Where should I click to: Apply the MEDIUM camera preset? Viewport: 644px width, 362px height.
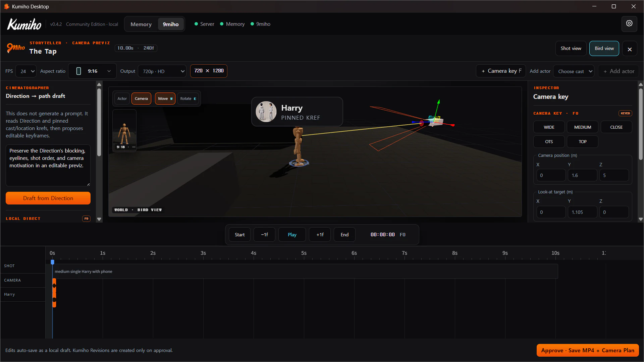click(x=582, y=127)
